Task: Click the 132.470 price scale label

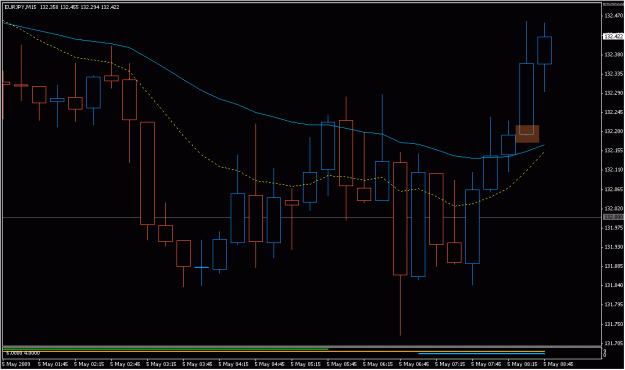Action: [614, 16]
